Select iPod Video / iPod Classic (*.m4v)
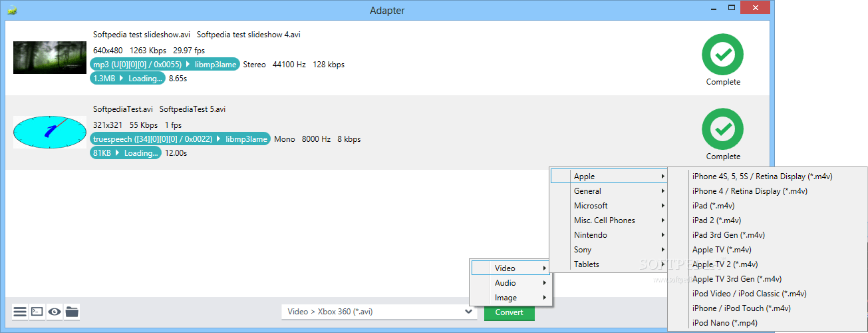The image size is (868, 333). 768,294
